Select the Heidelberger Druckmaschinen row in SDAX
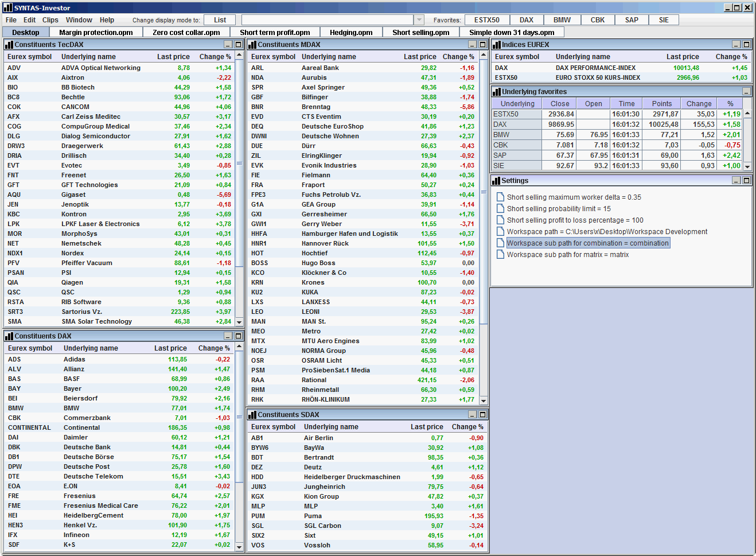Screen dimensions: 756x556 coord(367,477)
